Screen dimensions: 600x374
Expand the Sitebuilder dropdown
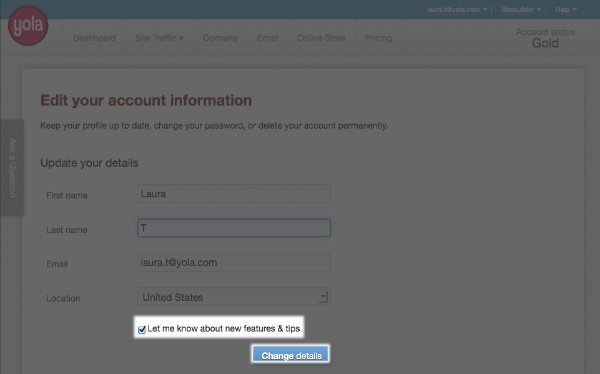pyautogui.click(x=521, y=10)
